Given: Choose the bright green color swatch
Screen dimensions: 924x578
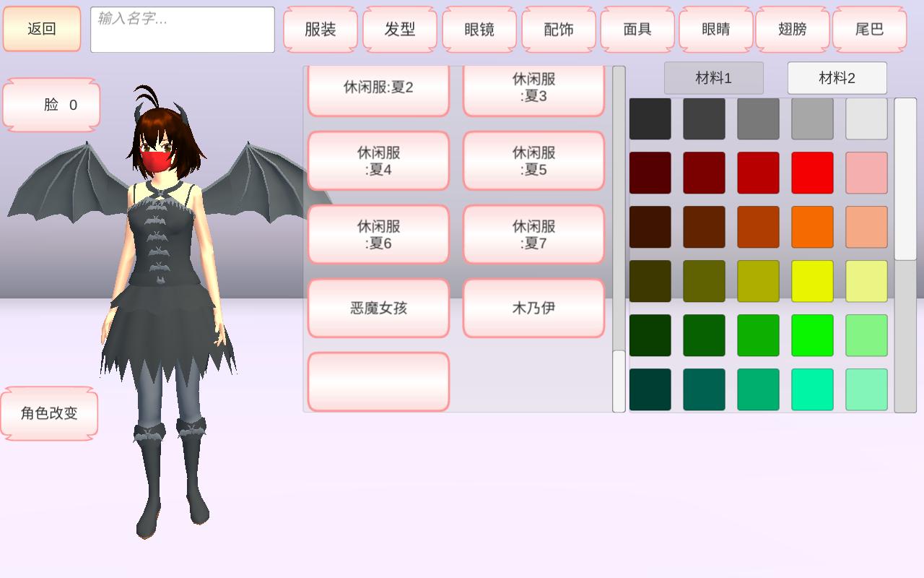Looking at the screenshot, I should 812,335.
